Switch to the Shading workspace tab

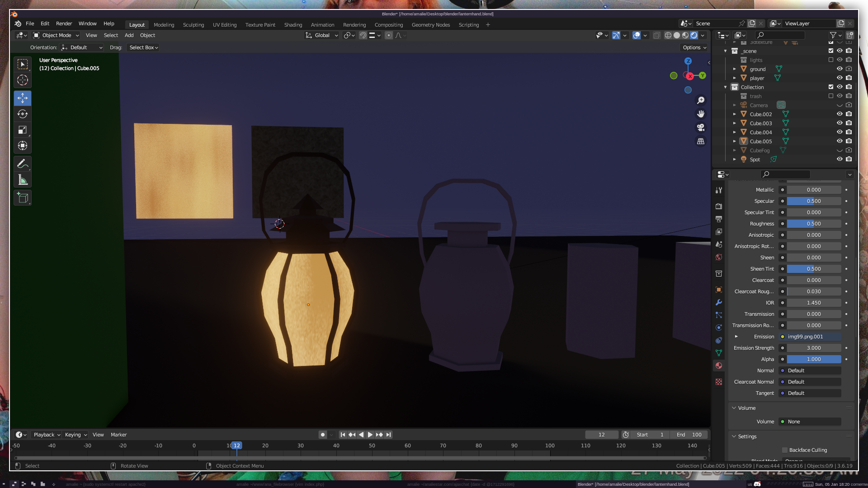tap(293, 25)
